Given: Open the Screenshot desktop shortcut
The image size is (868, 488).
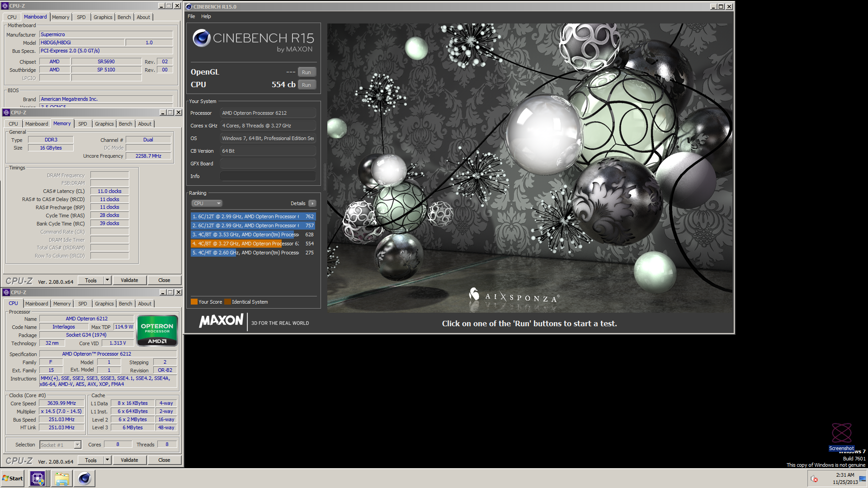Looking at the screenshot, I should click(841, 436).
